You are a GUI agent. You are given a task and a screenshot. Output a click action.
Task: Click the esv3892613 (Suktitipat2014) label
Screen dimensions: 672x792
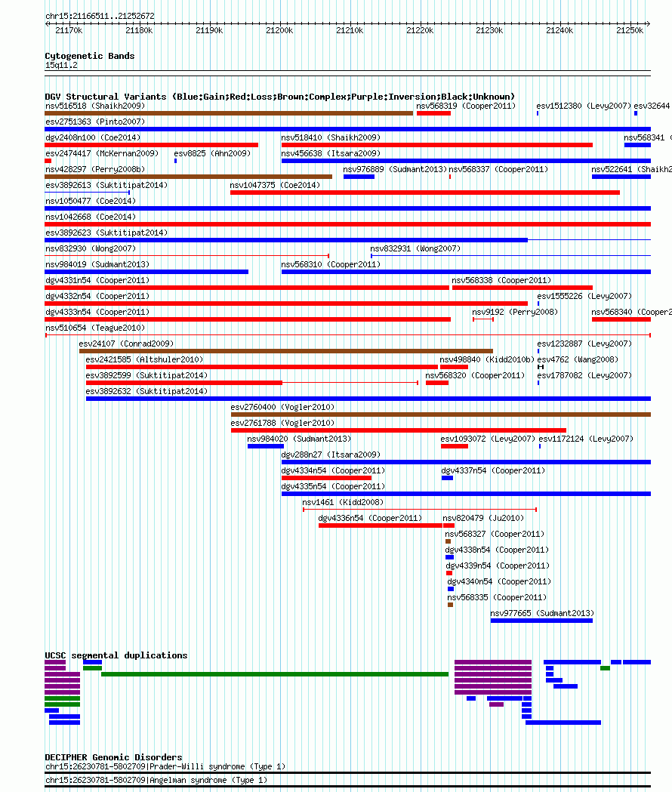pos(106,186)
